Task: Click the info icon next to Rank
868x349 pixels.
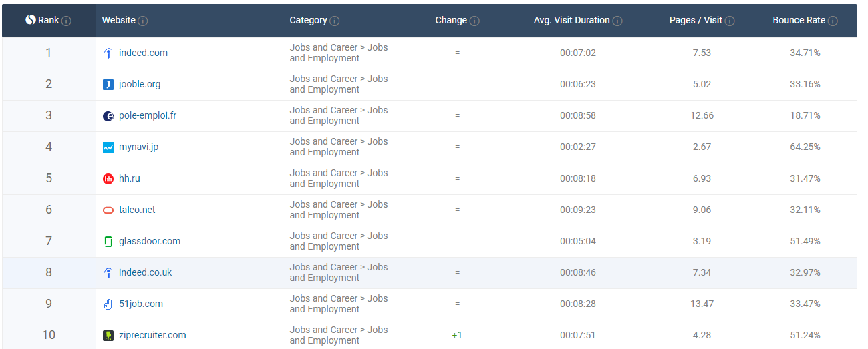Action: (66, 21)
